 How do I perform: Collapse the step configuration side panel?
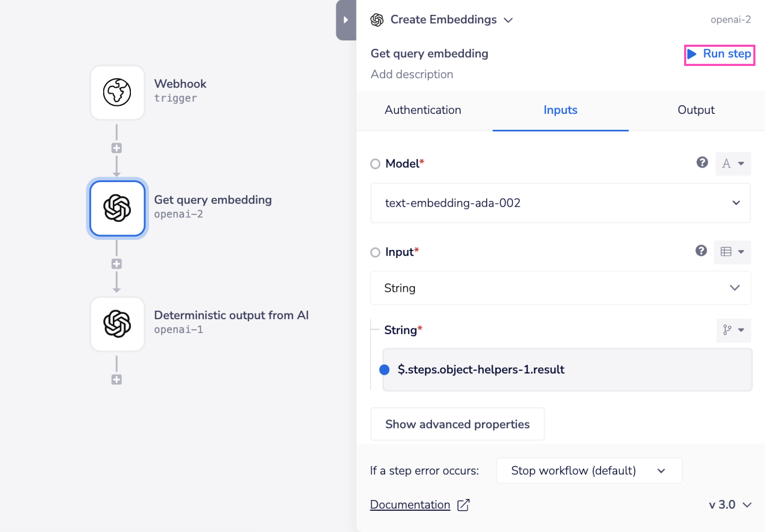coord(346,20)
